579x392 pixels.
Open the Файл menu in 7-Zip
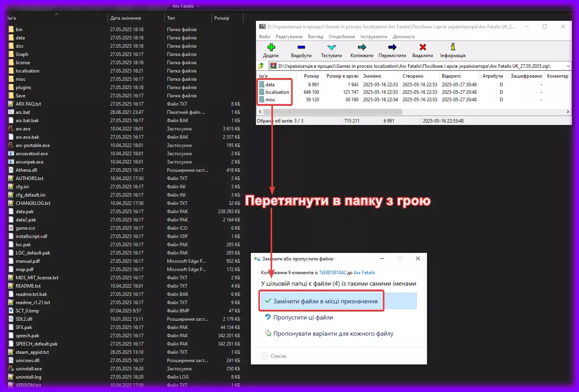265,37
